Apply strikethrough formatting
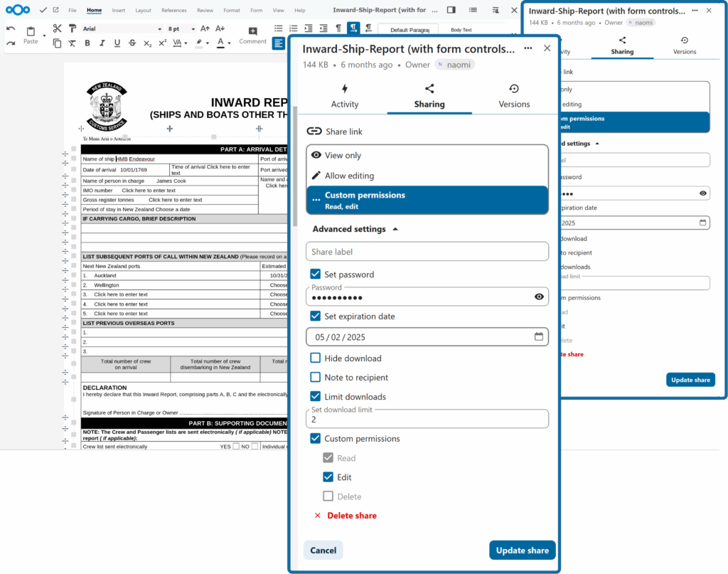The width and height of the screenshot is (728, 574). click(x=132, y=43)
